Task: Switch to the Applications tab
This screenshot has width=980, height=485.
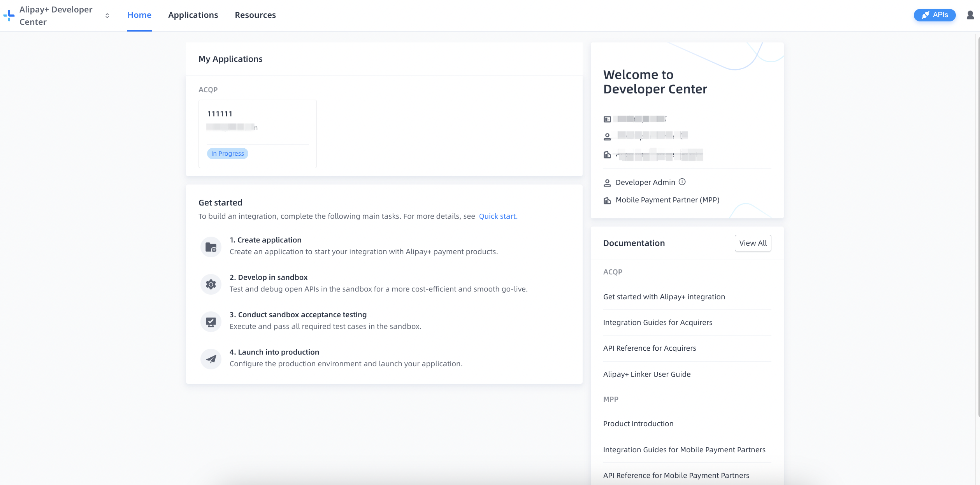Action: 193,15
